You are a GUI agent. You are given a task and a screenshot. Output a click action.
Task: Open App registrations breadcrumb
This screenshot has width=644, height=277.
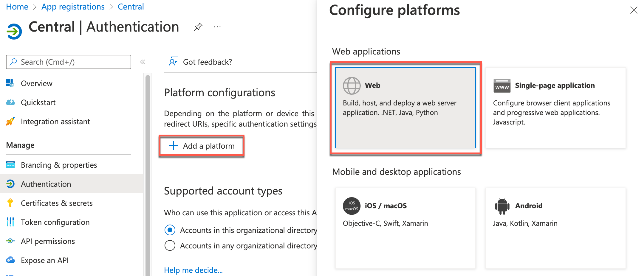point(73,7)
